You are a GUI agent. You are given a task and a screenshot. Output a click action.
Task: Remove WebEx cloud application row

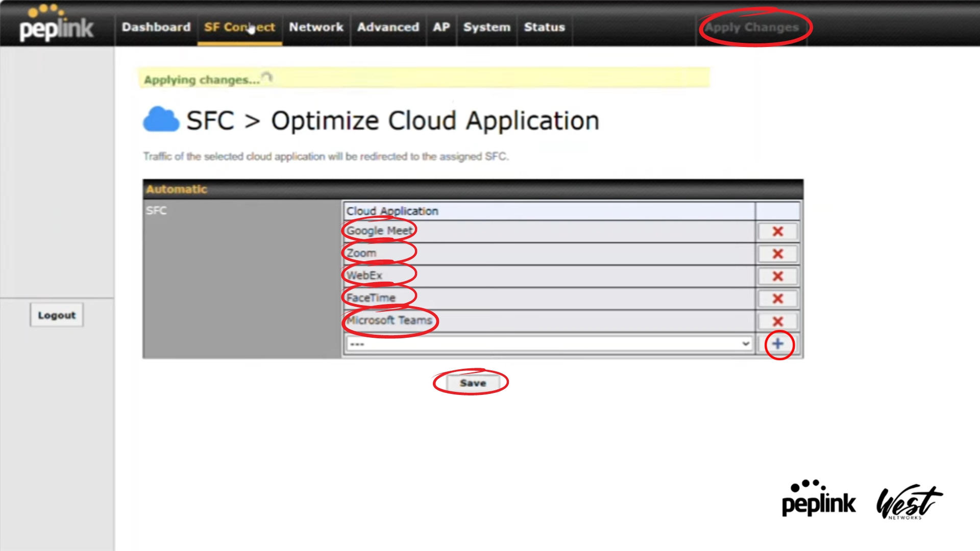pos(777,276)
